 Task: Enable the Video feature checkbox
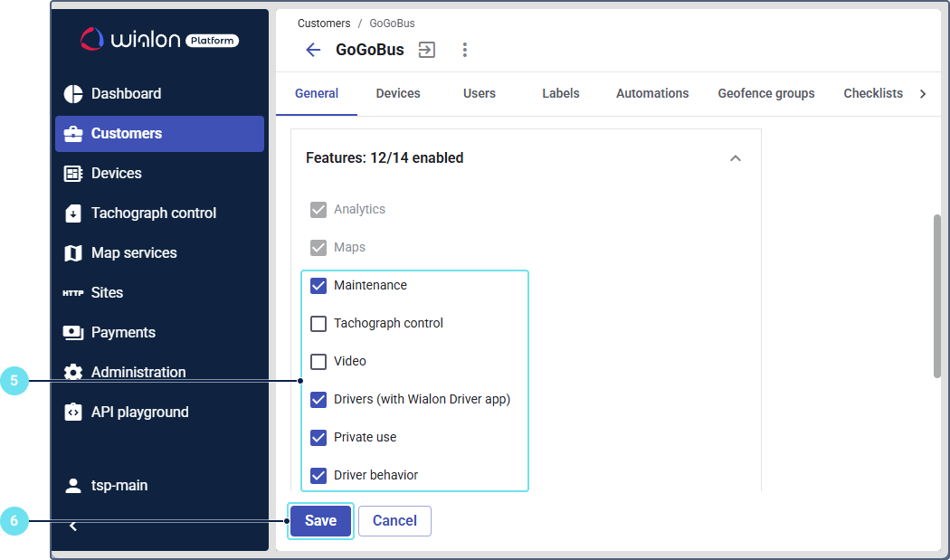pos(318,362)
